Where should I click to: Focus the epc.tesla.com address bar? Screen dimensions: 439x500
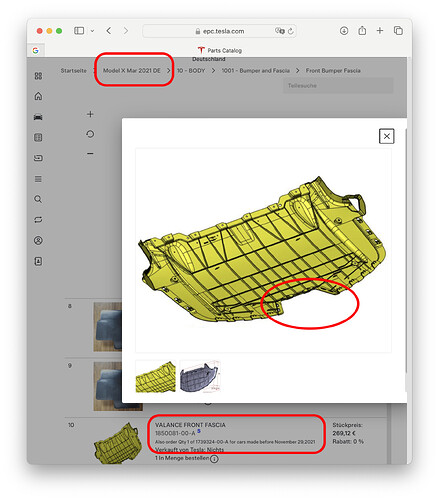(219, 31)
